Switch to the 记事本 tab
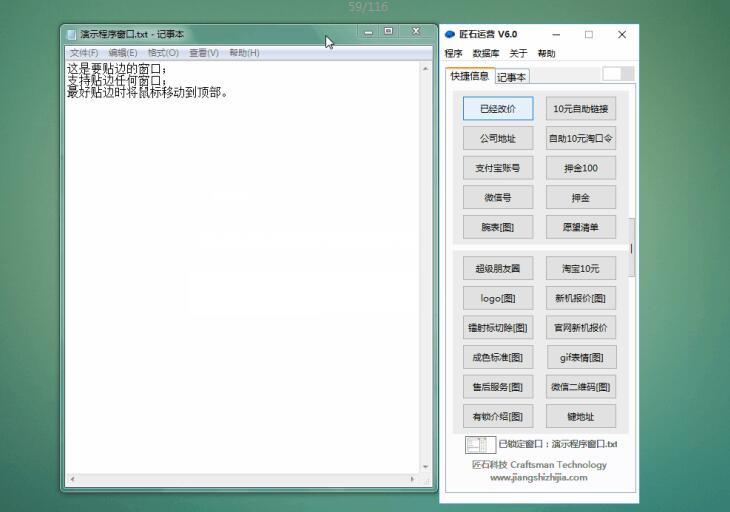 click(x=512, y=77)
